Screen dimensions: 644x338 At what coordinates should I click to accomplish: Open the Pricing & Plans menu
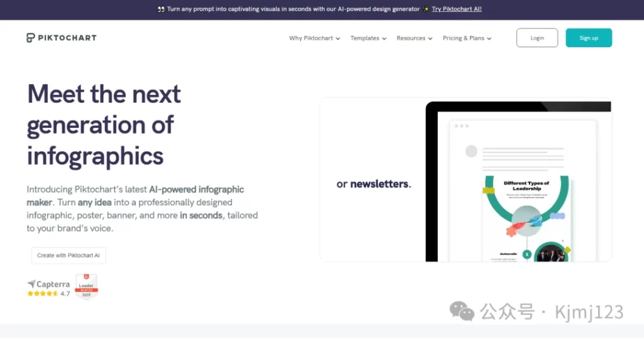point(467,38)
